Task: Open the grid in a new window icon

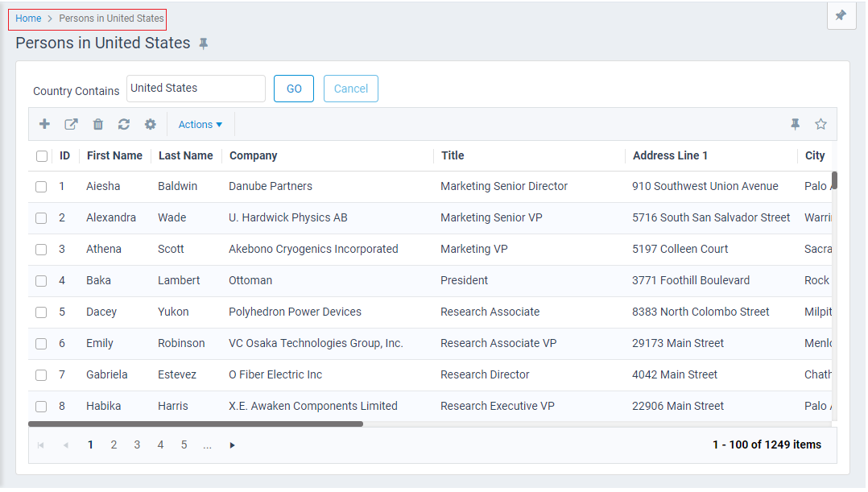Action: 71,124
